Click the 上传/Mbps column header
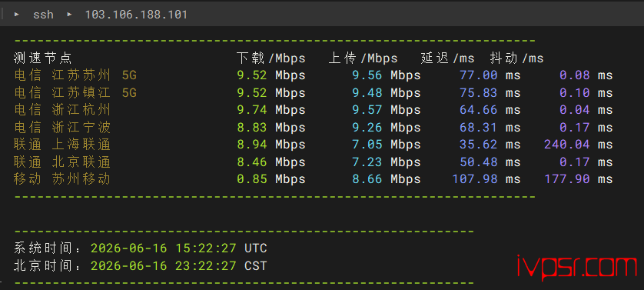This screenshot has width=644, height=290. [x=363, y=58]
